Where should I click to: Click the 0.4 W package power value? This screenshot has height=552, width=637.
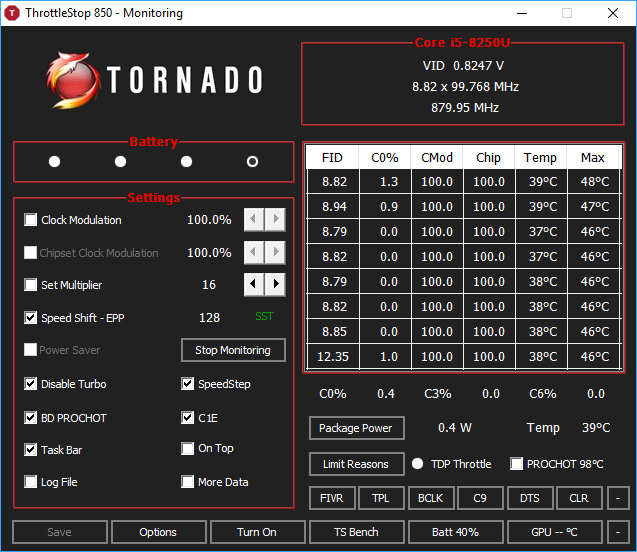click(455, 428)
